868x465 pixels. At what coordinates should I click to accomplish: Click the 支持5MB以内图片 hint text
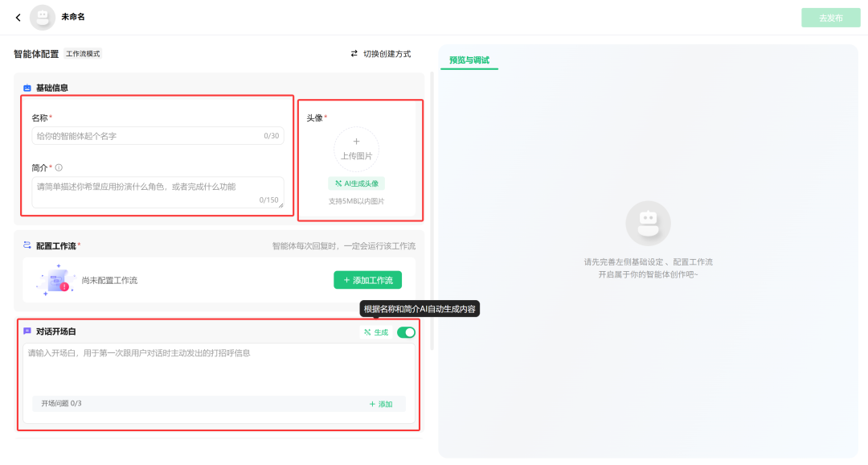[357, 201]
